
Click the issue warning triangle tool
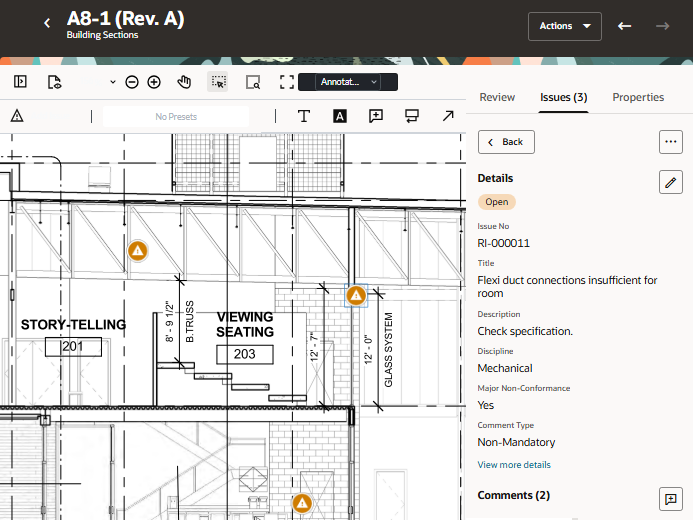click(17, 116)
